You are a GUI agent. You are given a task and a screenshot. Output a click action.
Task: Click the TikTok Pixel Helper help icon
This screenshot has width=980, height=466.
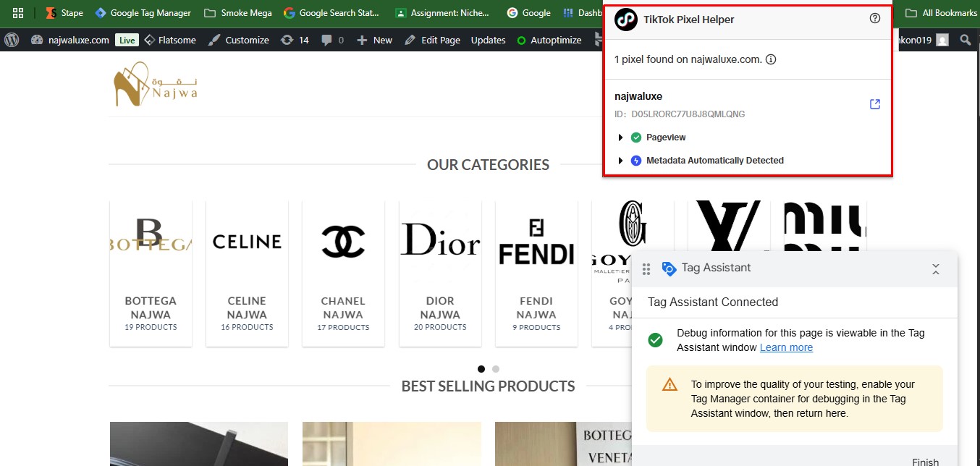[x=874, y=19]
